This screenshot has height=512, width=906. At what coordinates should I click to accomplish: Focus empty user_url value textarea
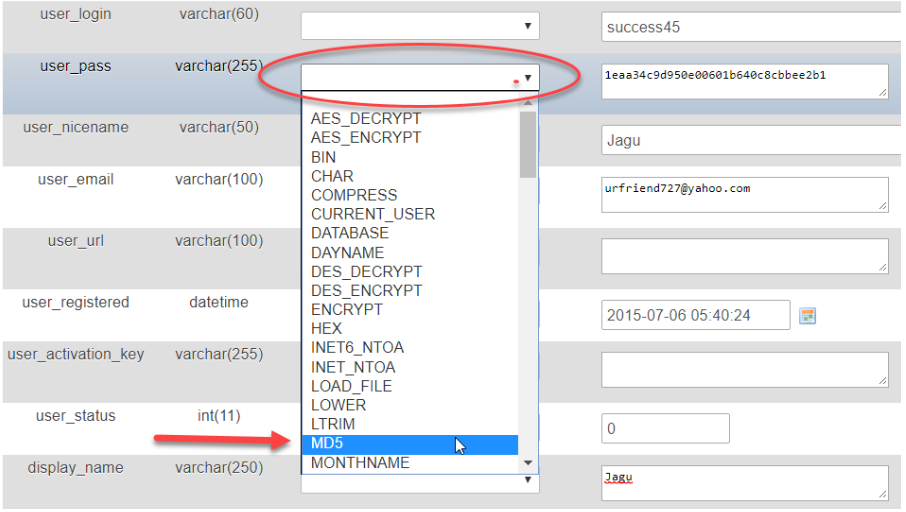[745, 256]
